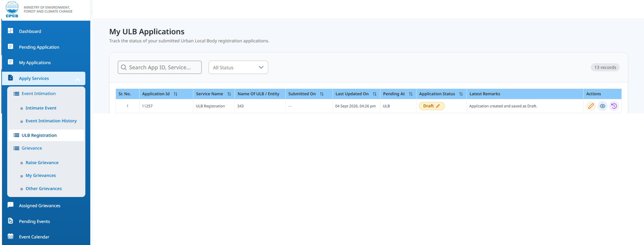Click the saved as Draft remark
This screenshot has width=644, height=245.
503,106
